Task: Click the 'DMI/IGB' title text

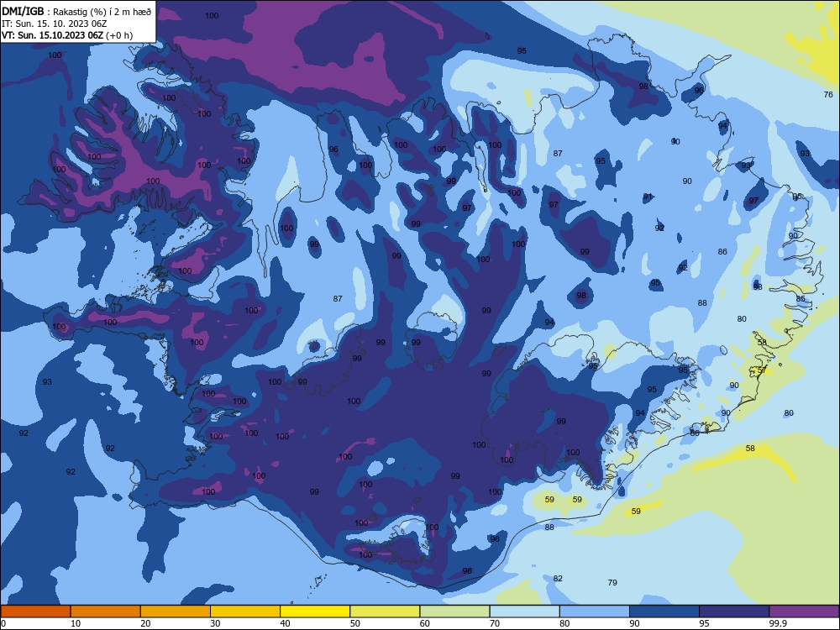Action: 23,11
